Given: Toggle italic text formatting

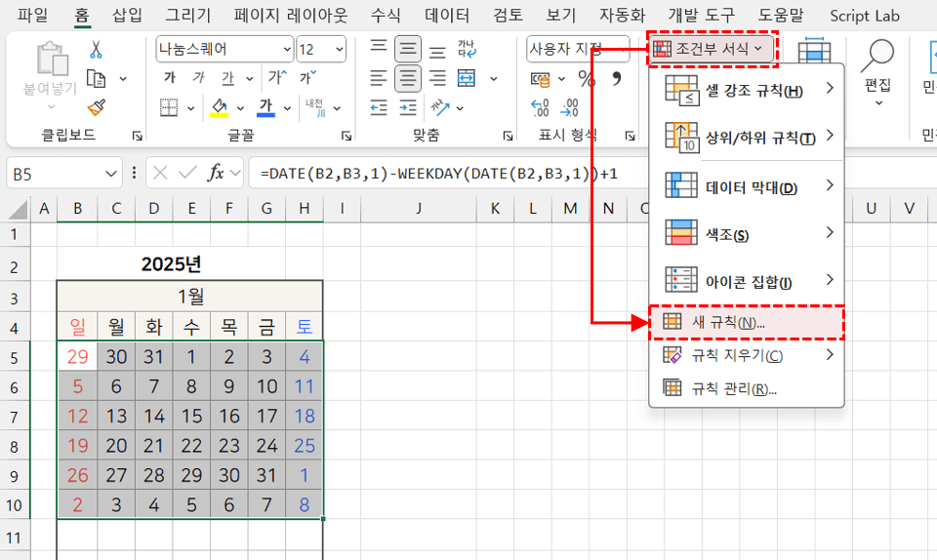Looking at the screenshot, I should click(x=198, y=78).
